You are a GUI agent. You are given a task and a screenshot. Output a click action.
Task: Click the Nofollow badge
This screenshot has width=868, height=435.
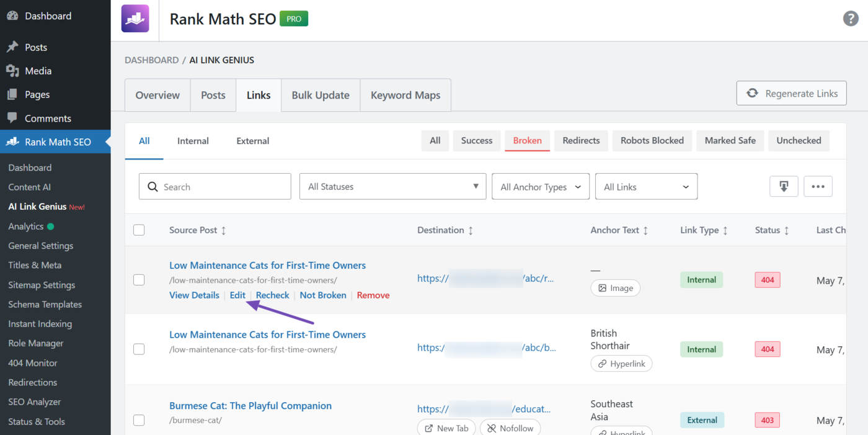coord(511,428)
